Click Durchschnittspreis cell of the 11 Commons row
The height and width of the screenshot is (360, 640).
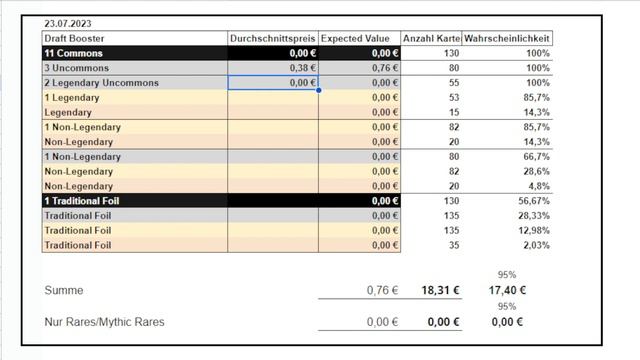(273, 53)
